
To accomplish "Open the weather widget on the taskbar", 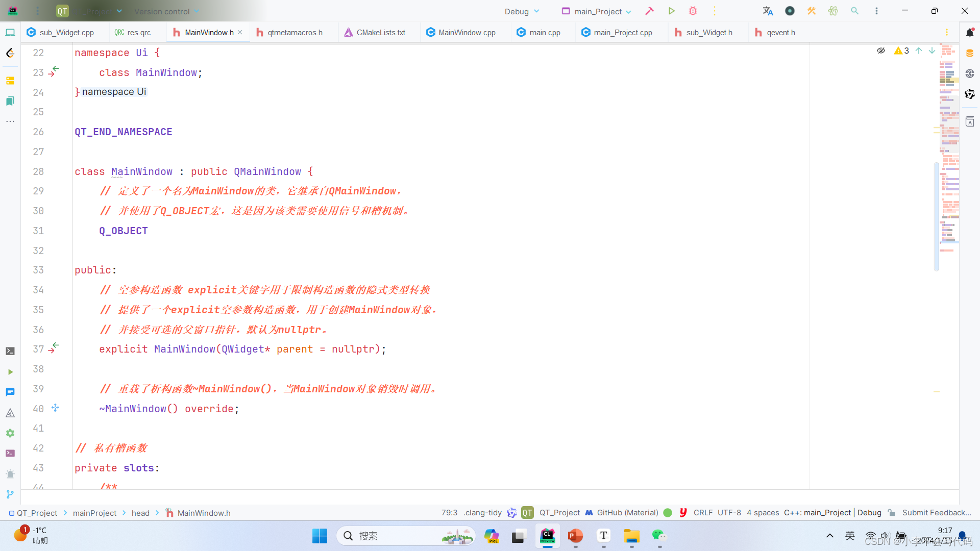I will [32, 536].
